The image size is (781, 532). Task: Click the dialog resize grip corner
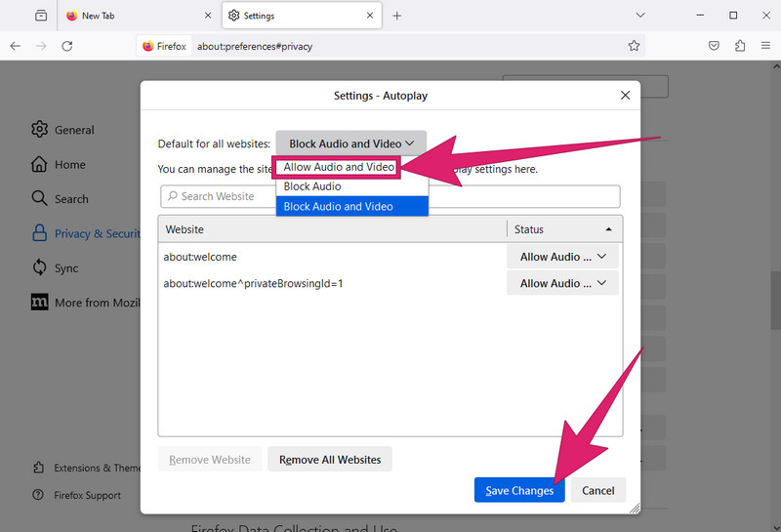pos(635,509)
